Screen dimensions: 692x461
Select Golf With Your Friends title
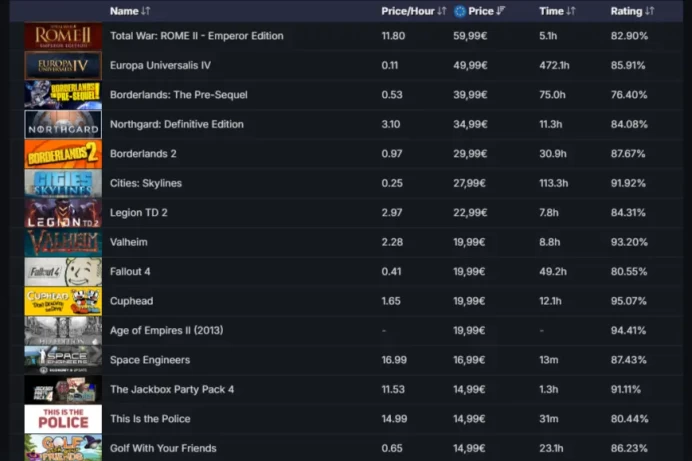tap(163, 448)
